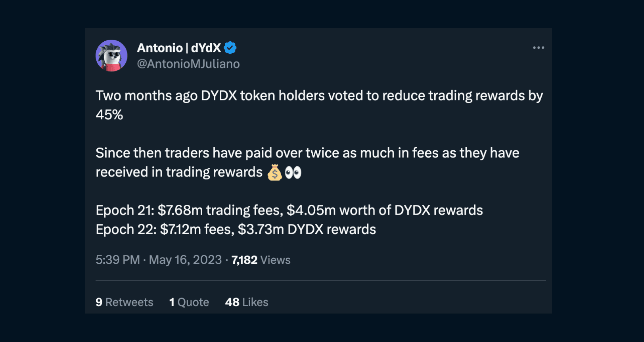This screenshot has height=342, width=644.
Task: Open the tweet's three-dot more menu
Action: 538,48
